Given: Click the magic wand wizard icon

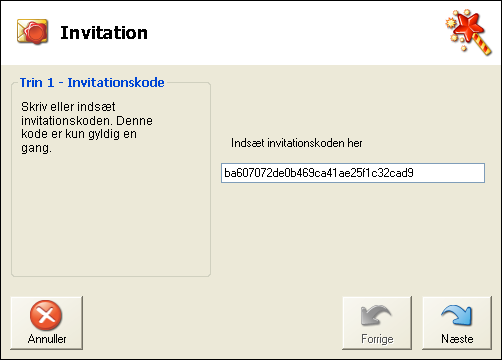Looking at the screenshot, I should tap(468, 32).
